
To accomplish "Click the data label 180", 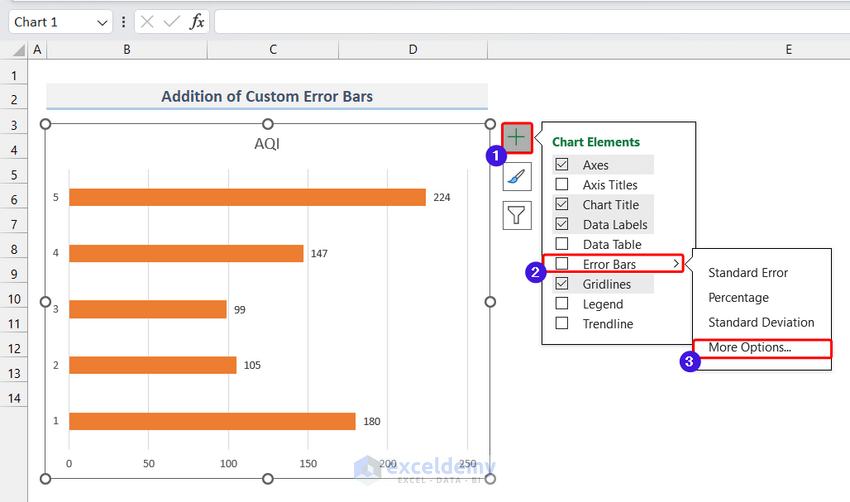I will tap(372, 421).
